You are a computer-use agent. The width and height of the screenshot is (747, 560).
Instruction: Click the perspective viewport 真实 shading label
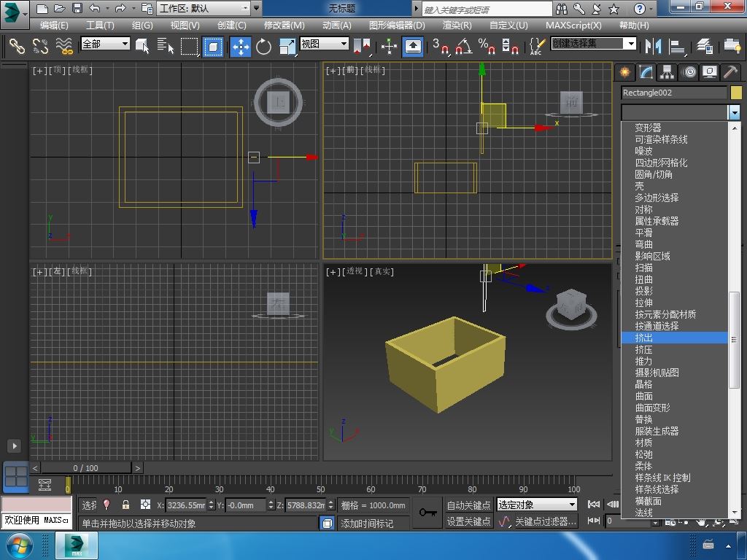pyautogui.click(x=382, y=271)
